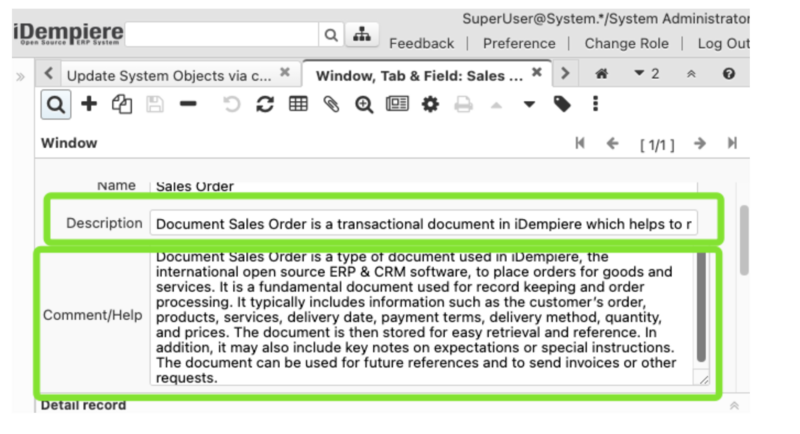The width and height of the screenshot is (800, 434).
Task: Expand the left side panel chevrons
Action: (x=20, y=75)
